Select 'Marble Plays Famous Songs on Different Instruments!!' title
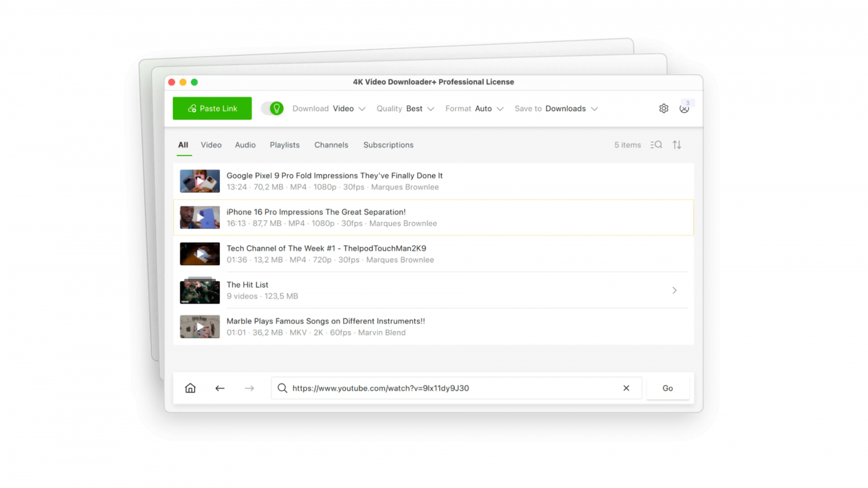This screenshot has height=488, width=868. click(x=326, y=321)
